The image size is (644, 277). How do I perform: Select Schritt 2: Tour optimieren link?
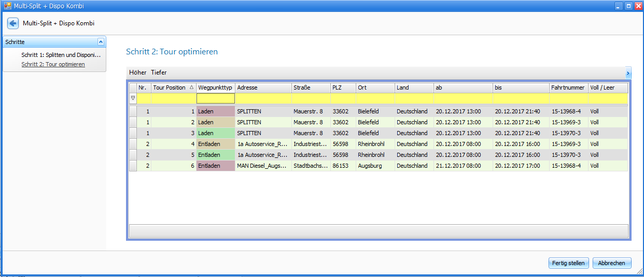pyautogui.click(x=53, y=65)
